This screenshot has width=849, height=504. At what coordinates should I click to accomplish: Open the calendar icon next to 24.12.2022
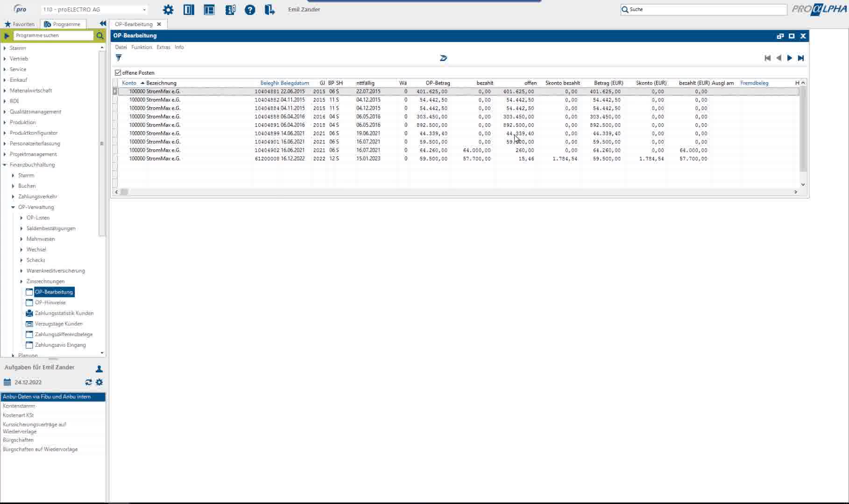coord(7,382)
